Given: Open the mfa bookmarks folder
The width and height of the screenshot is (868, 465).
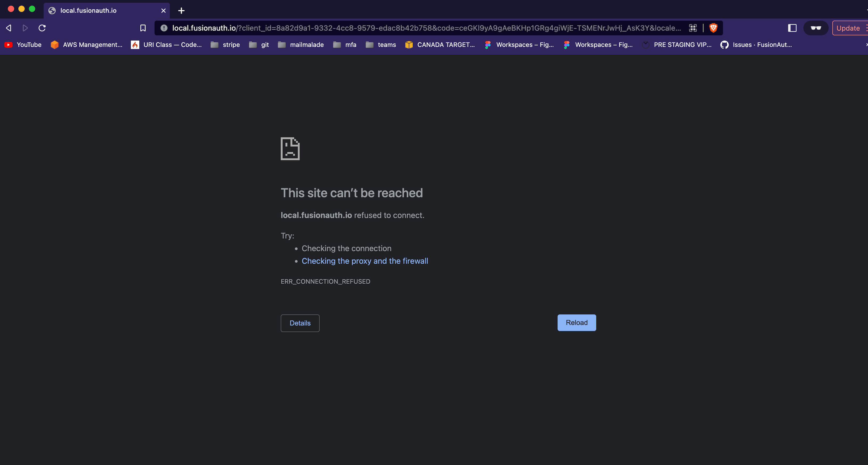Looking at the screenshot, I should point(344,45).
